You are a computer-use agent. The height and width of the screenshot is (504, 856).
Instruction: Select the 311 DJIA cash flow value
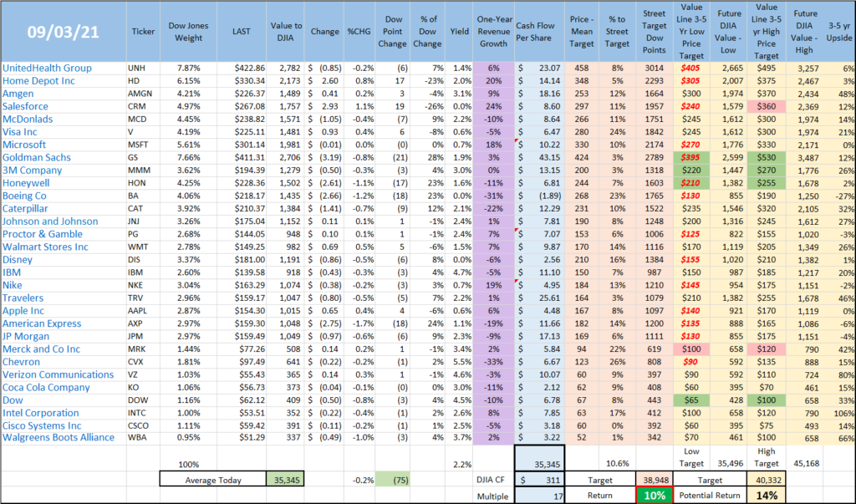pyautogui.click(x=539, y=480)
